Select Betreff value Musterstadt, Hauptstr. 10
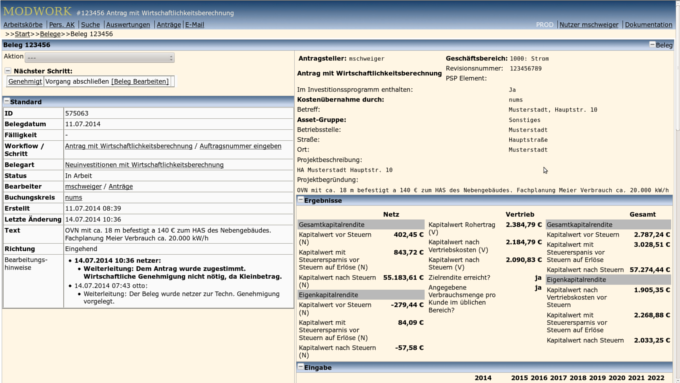 tap(552, 110)
